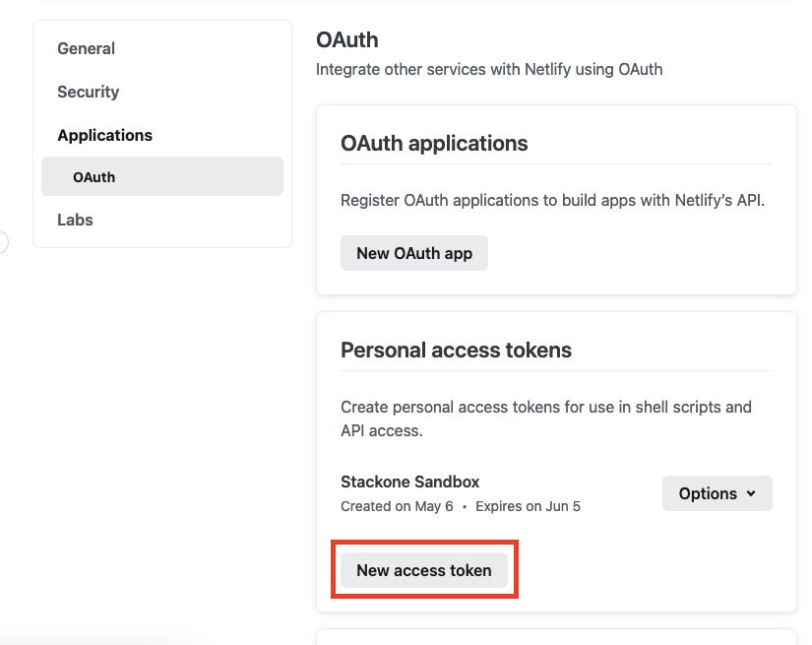Open the OAuth subsection in the sidebar
The image size is (812, 645).
point(94,177)
